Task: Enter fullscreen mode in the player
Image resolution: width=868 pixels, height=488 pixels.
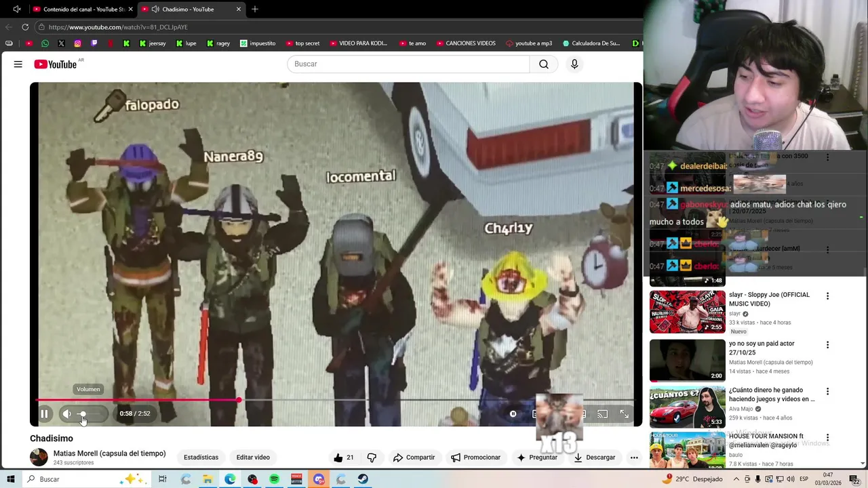Action: pos(624,413)
